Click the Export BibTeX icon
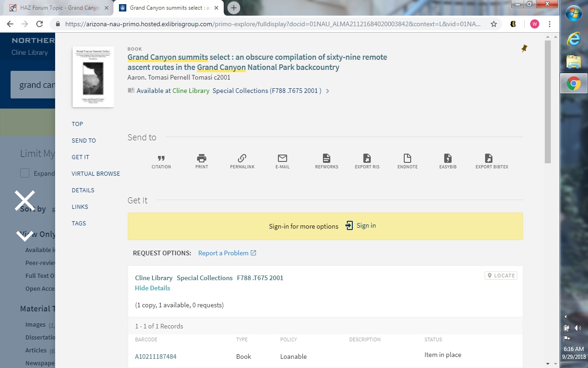This screenshot has width=588, height=368. [x=489, y=159]
